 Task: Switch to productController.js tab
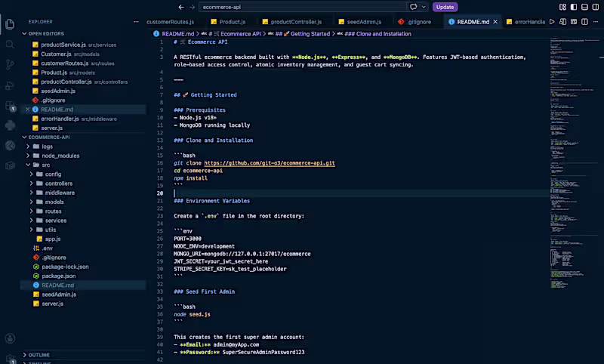click(292, 22)
